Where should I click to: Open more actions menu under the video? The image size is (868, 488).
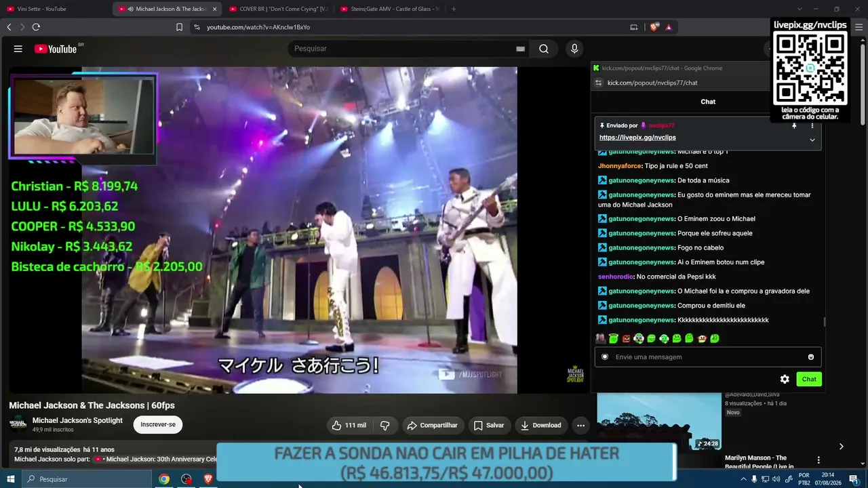[x=580, y=426]
